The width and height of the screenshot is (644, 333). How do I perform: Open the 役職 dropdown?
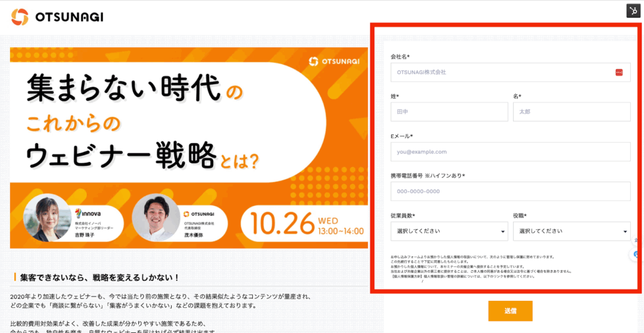[571, 231]
